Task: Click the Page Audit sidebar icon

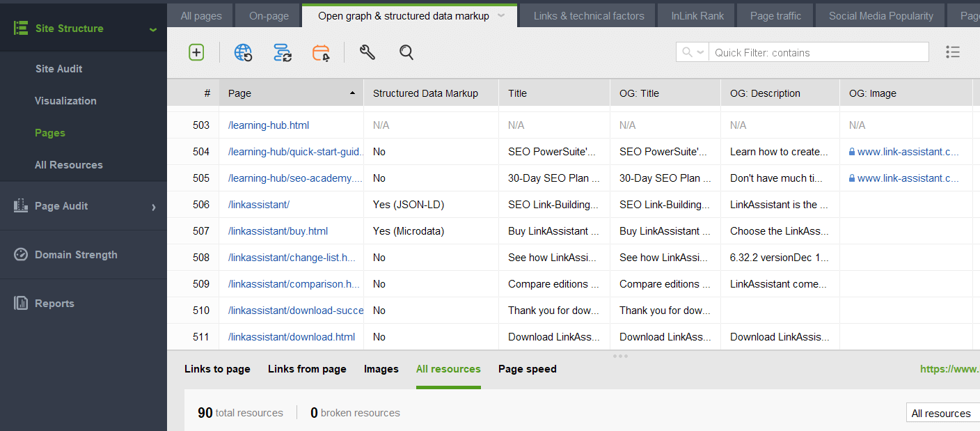Action: coord(21,206)
